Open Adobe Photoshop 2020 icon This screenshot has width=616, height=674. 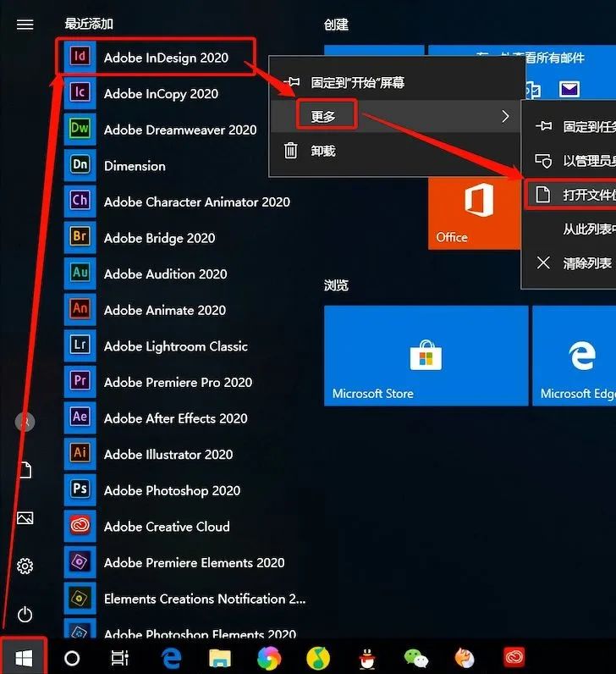(80, 489)
